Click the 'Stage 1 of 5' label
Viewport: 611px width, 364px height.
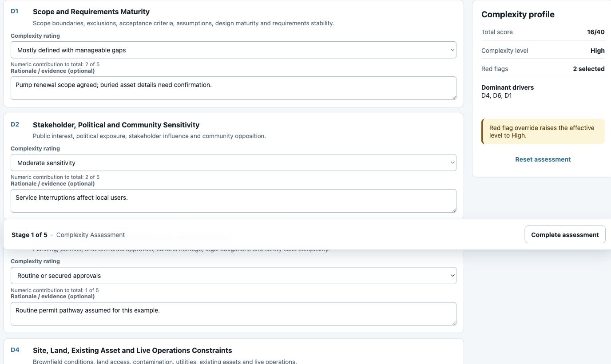tap(29, 235)
